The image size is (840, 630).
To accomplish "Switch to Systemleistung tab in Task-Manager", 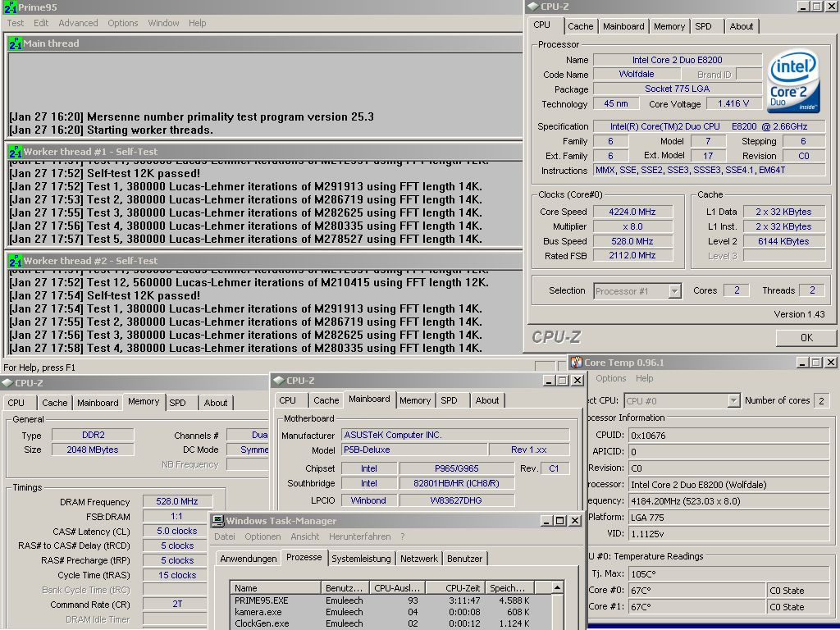I will point(361,558).
